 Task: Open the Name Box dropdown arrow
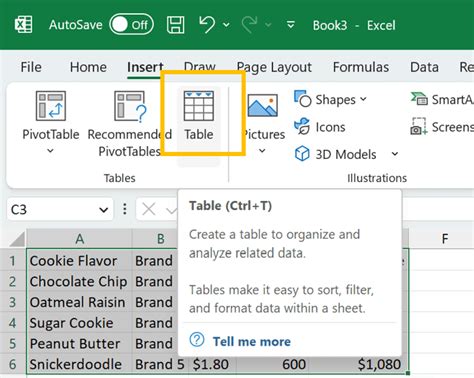pyautogui.click(x=104, y=210)
